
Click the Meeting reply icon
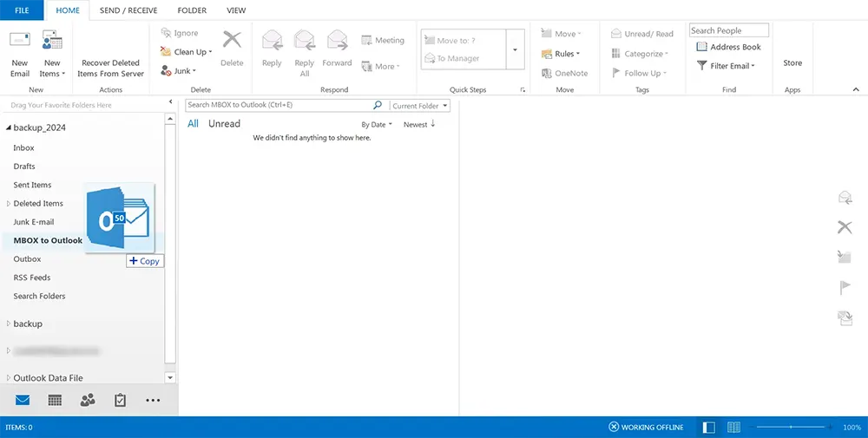[x=366, y=41]
